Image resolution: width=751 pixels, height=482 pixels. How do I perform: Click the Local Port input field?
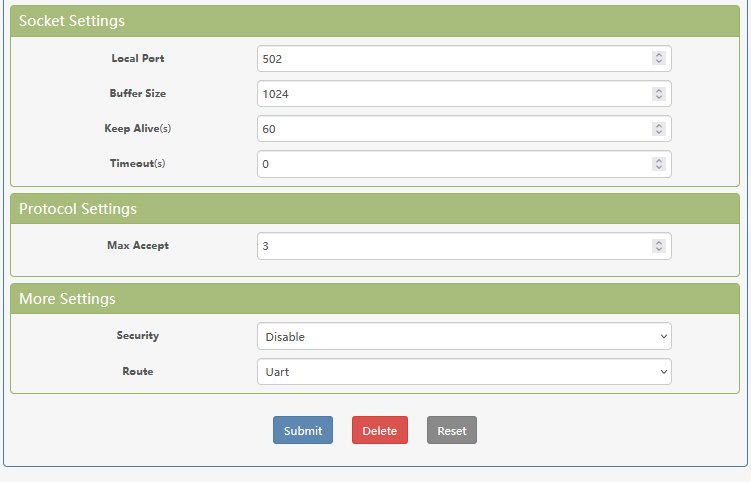click(450, 59)
